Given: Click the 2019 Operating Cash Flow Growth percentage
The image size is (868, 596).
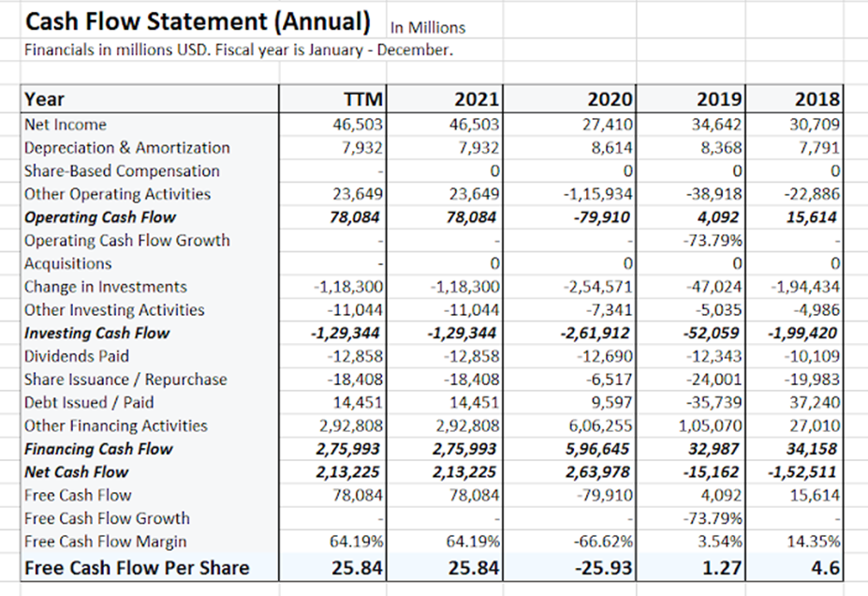Looking at the screenshot, I should click(x=717, y=241).
